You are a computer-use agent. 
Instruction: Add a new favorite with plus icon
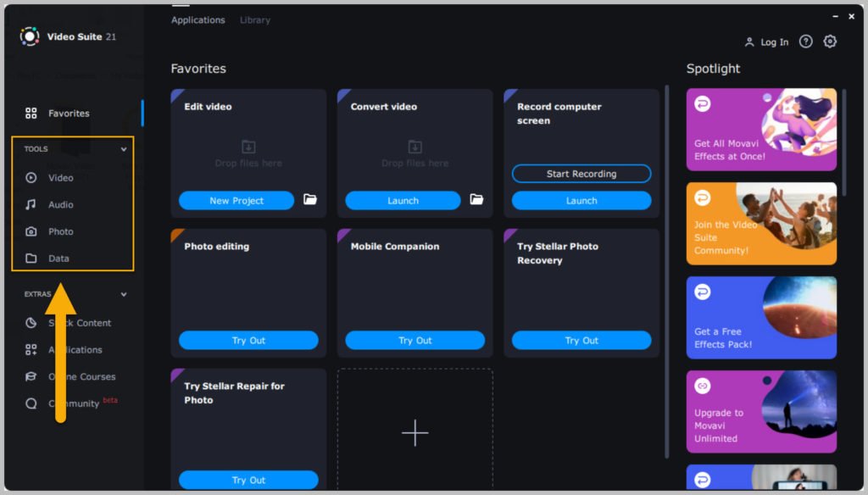[415, 432]
